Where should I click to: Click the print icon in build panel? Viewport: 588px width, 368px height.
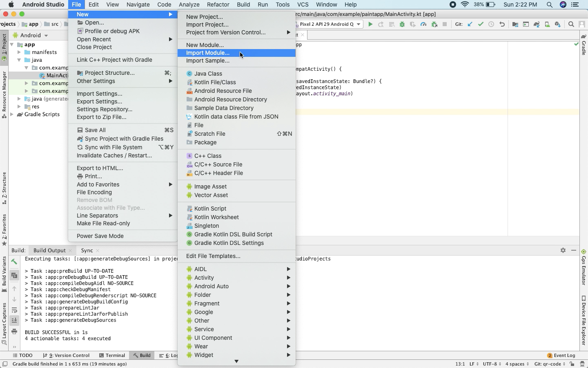pos(14,331)
